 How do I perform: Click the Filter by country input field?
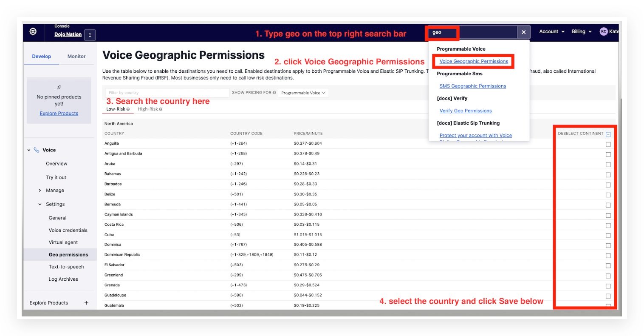(167, 93)
